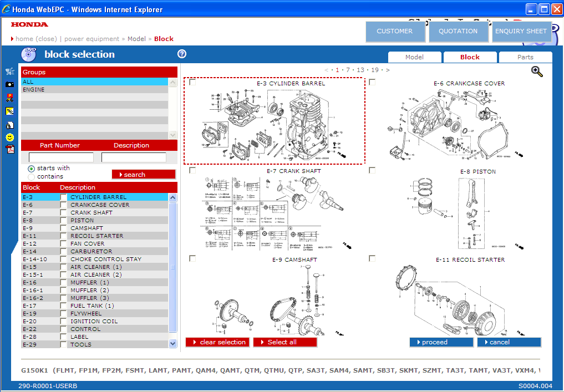Click the DVD disc icon
This screenshot has height=392, width=564.
(x=29, y=54)
